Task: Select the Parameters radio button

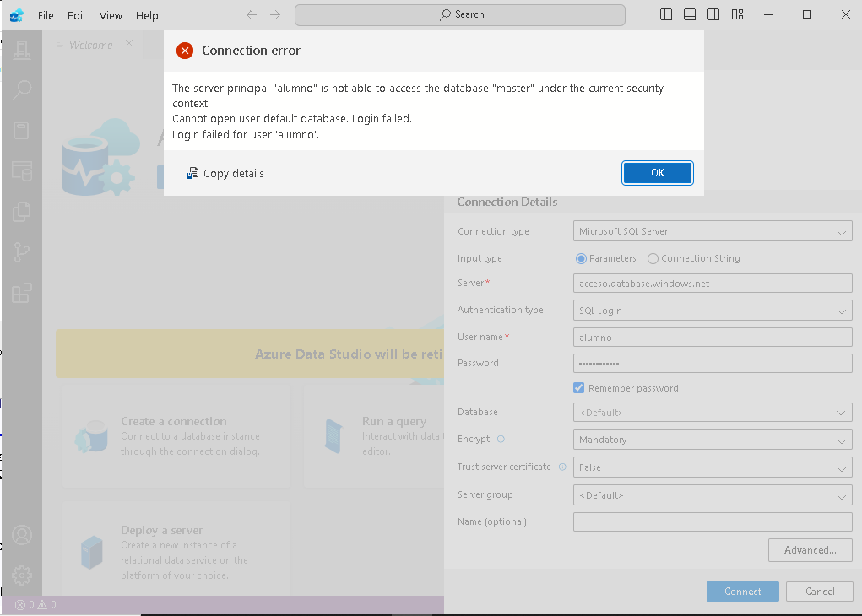Action: click(x=581, y=258)
